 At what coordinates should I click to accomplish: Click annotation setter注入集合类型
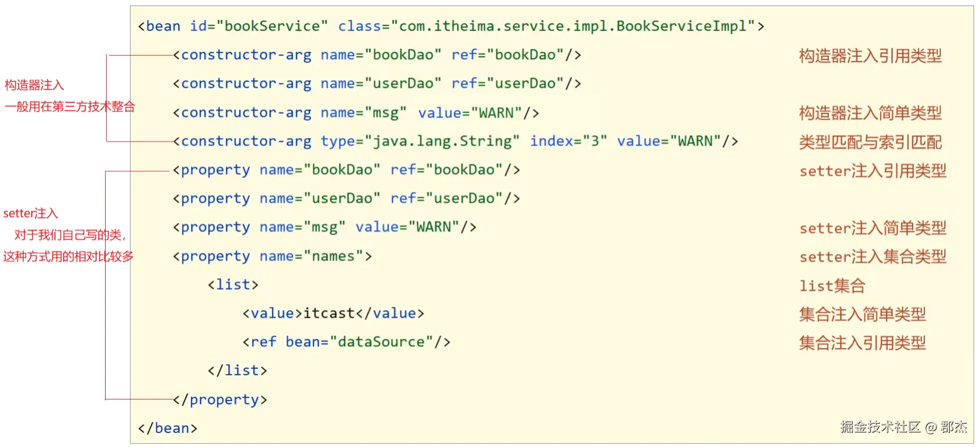click(x=873, y=256)
